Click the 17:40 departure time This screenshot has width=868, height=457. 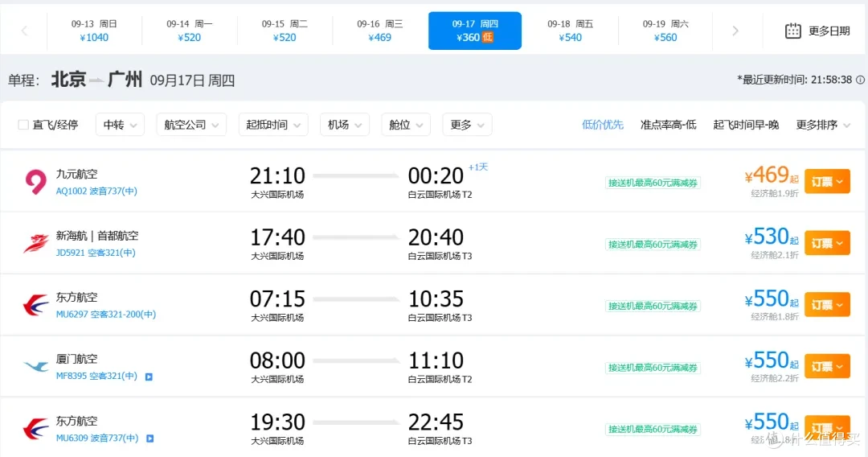click(x=277, y=237)
